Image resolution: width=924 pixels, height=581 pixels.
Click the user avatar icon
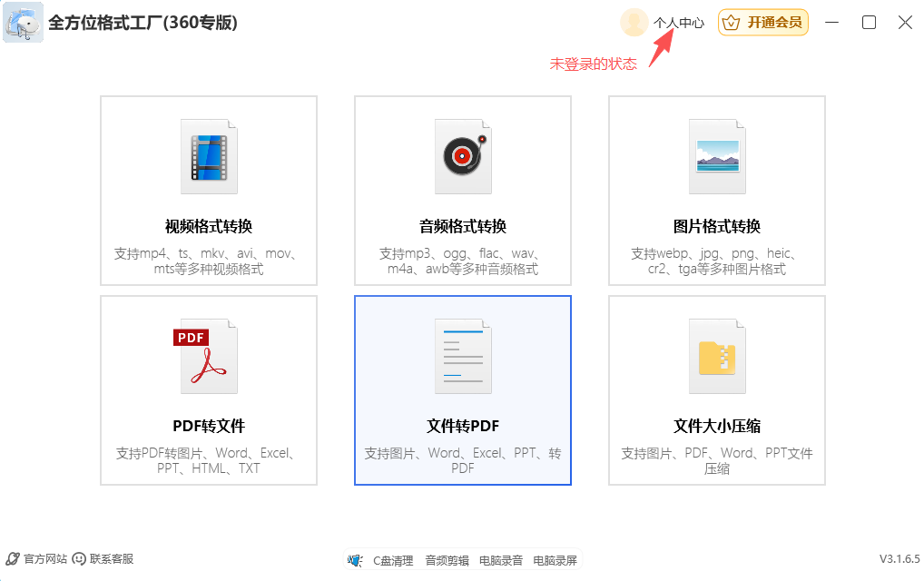point(634,23)
